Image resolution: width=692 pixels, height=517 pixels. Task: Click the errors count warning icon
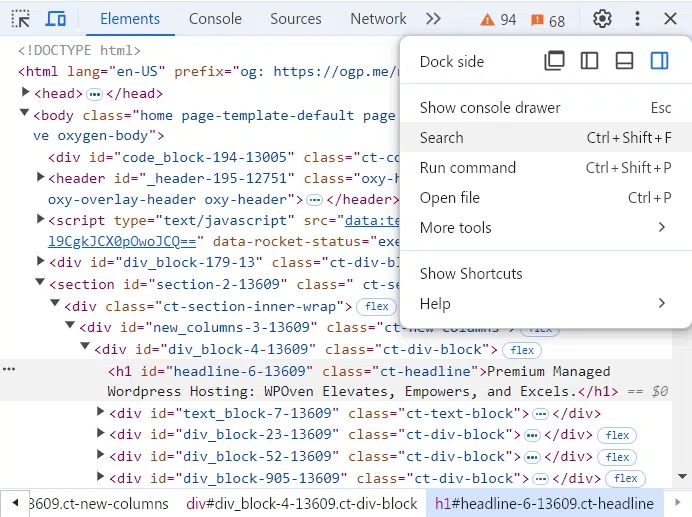coord(498,20)
